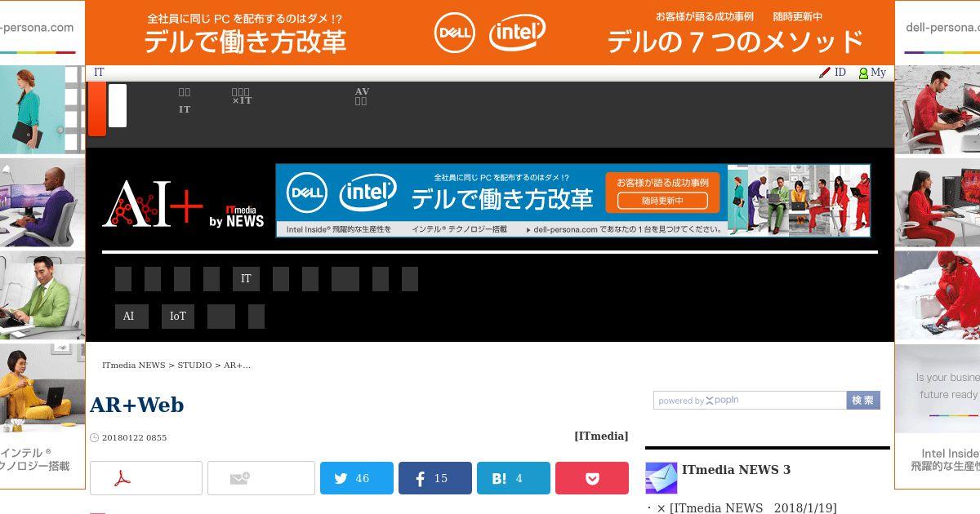The image size is (980, 514).
Task: Click the date text 20180122 0855
Action: tap(134, 438)
